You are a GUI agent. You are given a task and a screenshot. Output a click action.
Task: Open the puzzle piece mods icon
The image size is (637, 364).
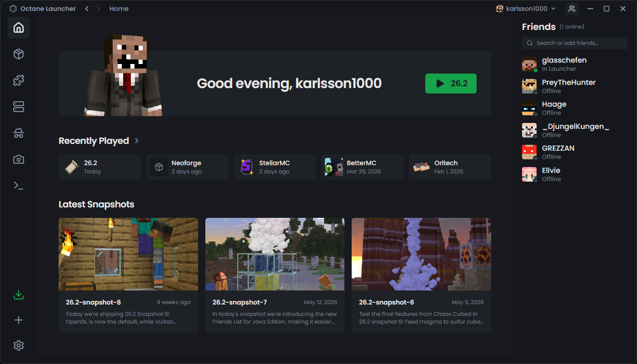pos(19,81)
